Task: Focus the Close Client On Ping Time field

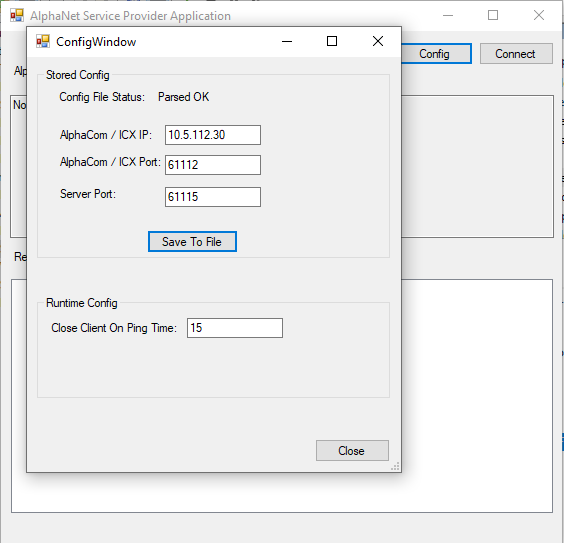Action: click(235, 328)
